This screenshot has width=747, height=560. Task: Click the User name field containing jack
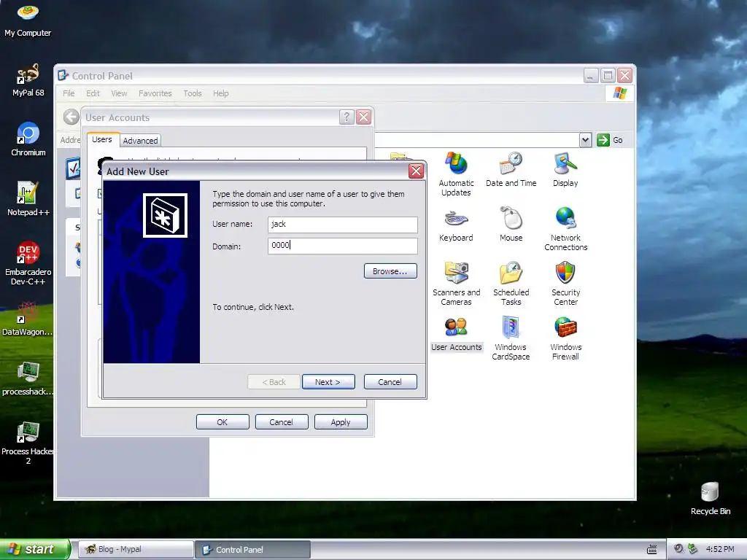coord(343,225)
